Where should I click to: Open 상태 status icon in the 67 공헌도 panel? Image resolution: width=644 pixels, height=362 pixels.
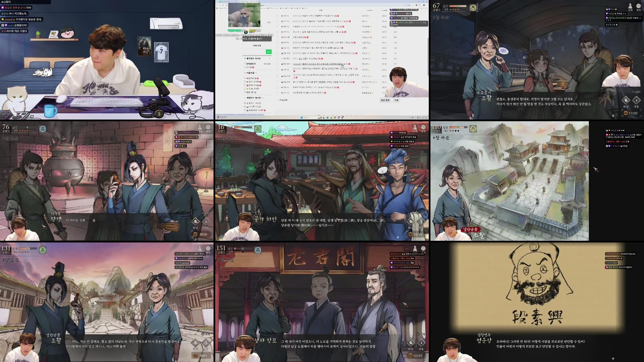point(630,7)
